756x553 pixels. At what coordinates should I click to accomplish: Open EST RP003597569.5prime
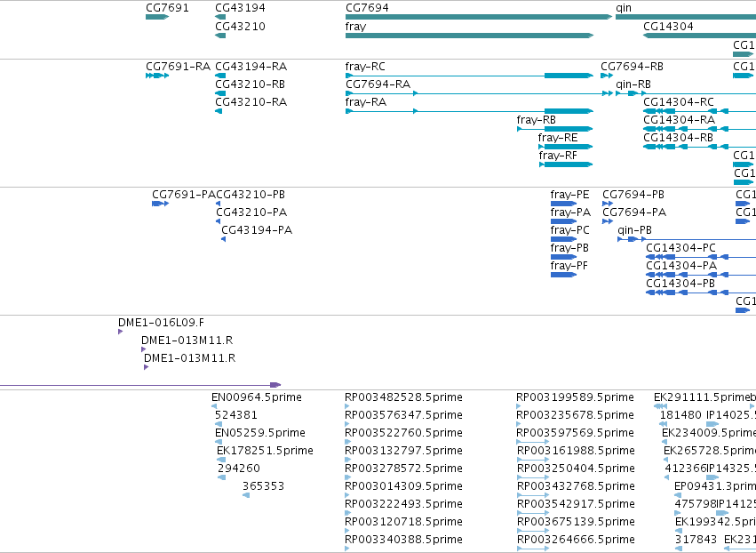pyautogui.click(x=575, y=433)
